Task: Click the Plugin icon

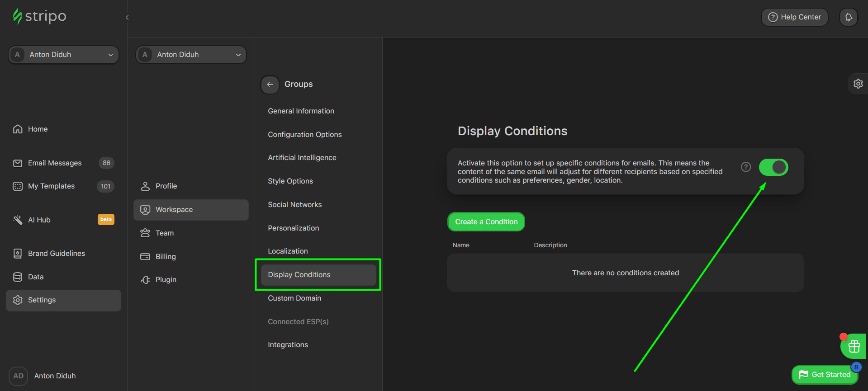Action: click(x=145, y=280)
